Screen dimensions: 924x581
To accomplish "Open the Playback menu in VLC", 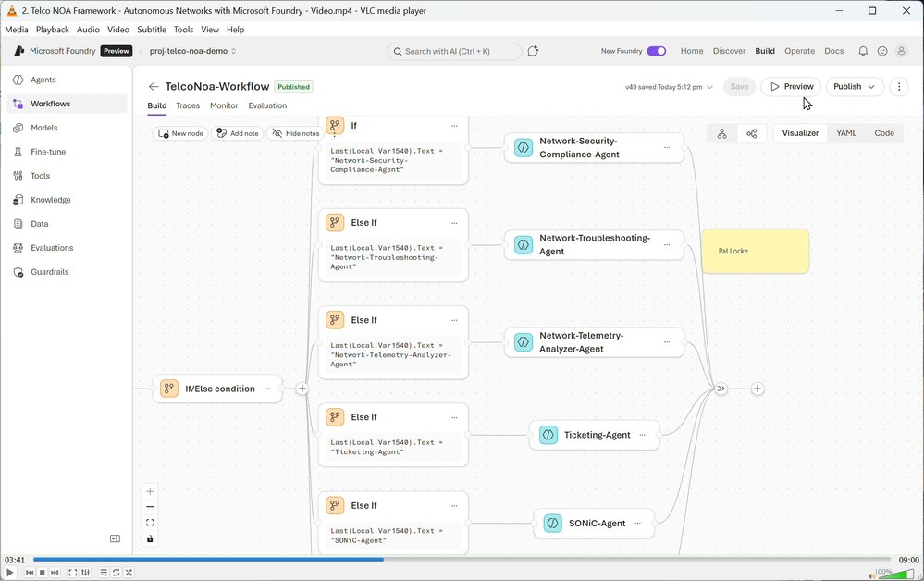I will click(x=52, y=29).
